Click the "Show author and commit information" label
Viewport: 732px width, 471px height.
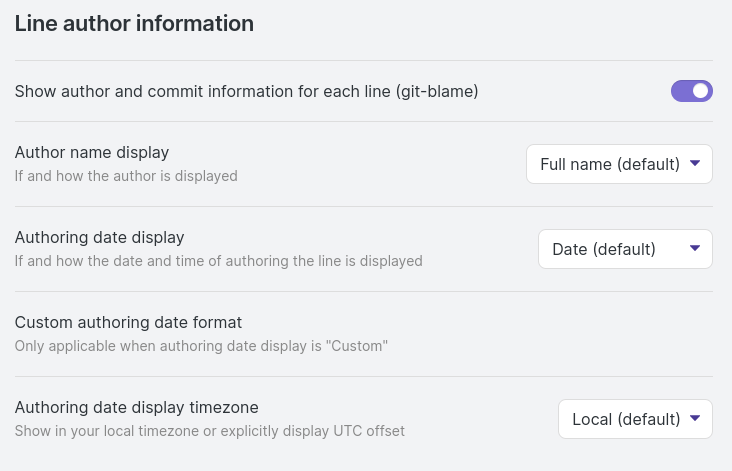[246, 91]
